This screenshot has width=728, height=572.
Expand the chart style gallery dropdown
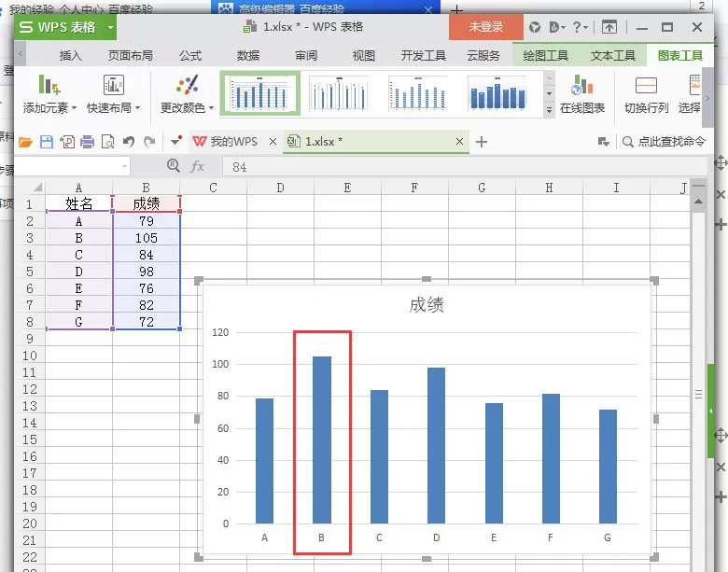[549, 110]
